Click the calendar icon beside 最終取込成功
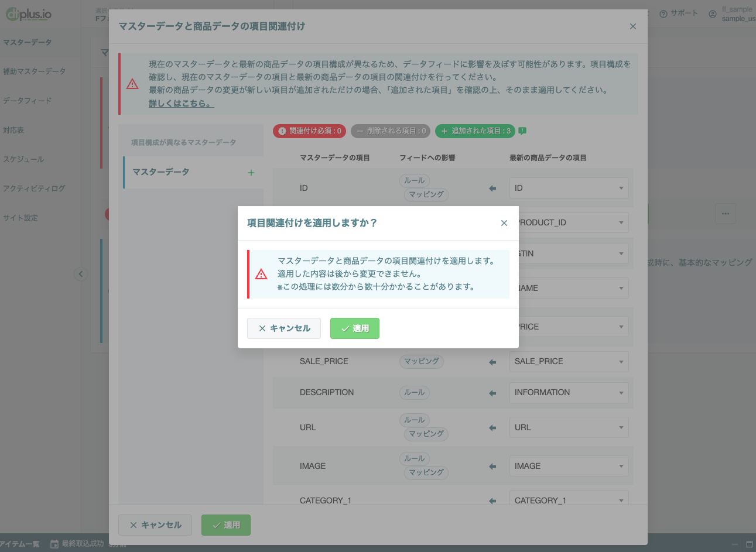Screen dimensions: 756x552 tap(54, 544)
